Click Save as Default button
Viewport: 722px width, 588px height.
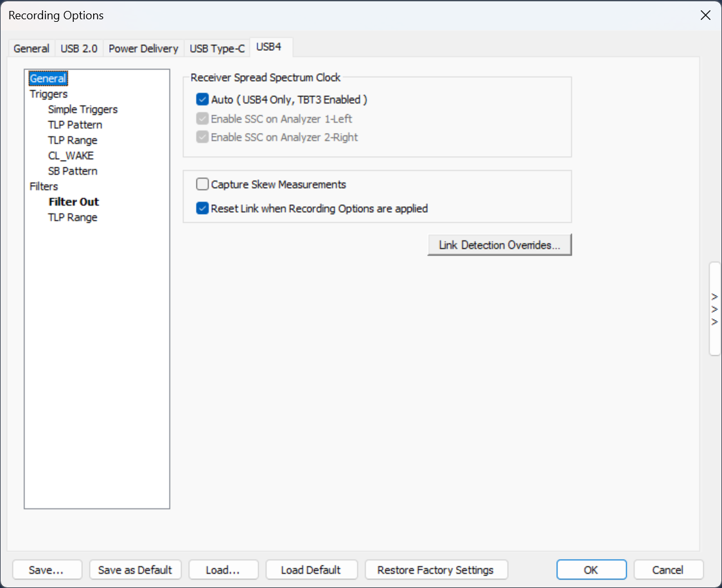(136, 569)
